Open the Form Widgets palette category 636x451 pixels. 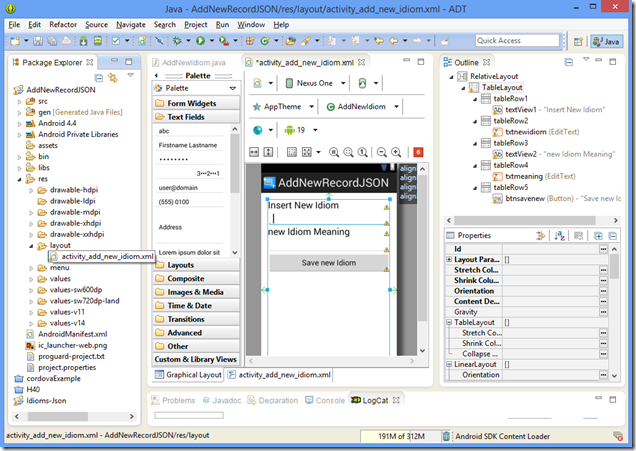click(196, 103)
